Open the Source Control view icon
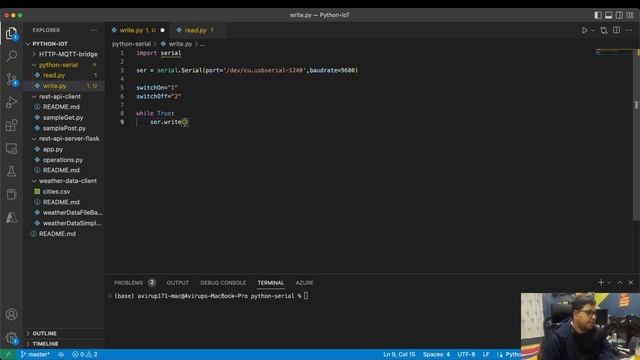 pyautogui.click(x=11, y=79)
